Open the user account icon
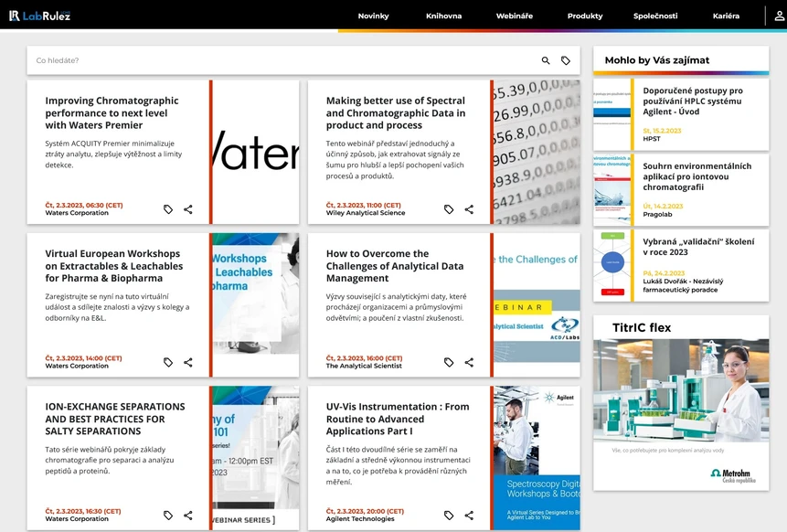 [x=779, y=16]
